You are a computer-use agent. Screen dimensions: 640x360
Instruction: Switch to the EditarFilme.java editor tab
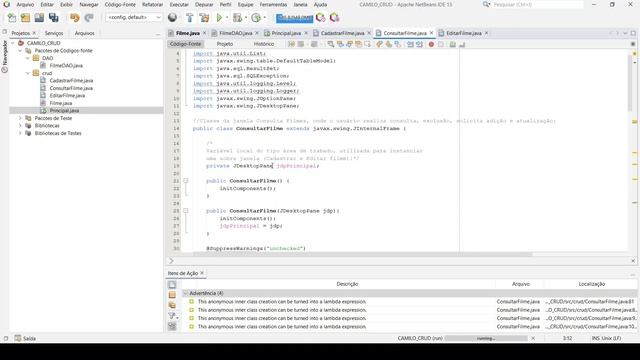[464, 33]
